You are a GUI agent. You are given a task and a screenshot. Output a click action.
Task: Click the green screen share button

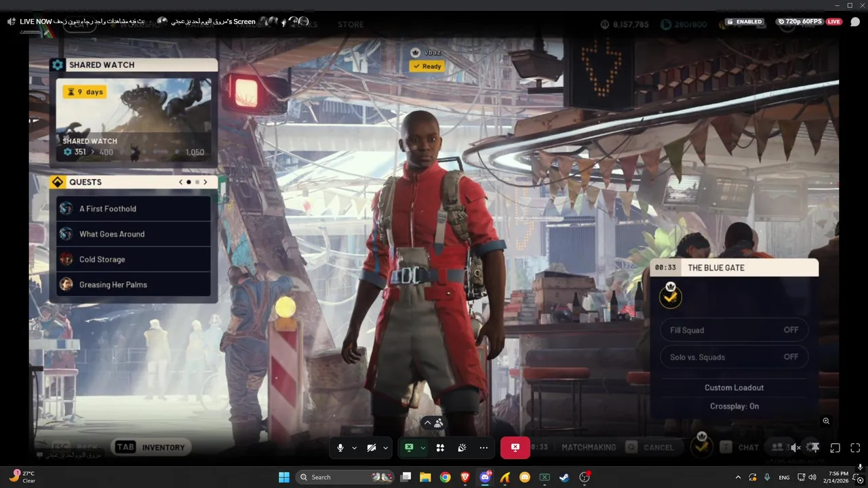pyautogui.click(x=409, y=448)
